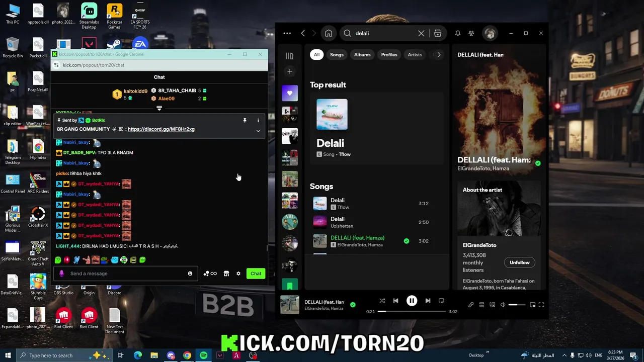Screen dimensions: 644x362
Task: Open Windows Start menu
Action: coord(8,355)
